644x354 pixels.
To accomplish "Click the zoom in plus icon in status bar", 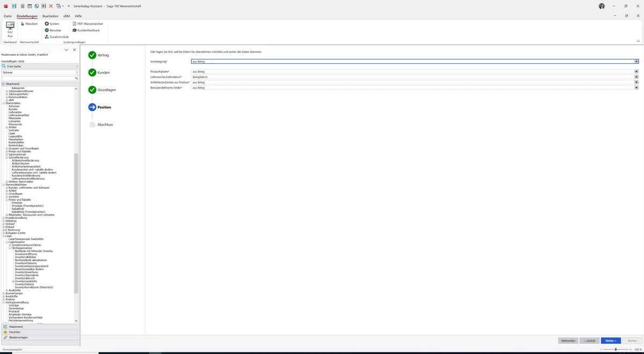I will click(631, 349).
